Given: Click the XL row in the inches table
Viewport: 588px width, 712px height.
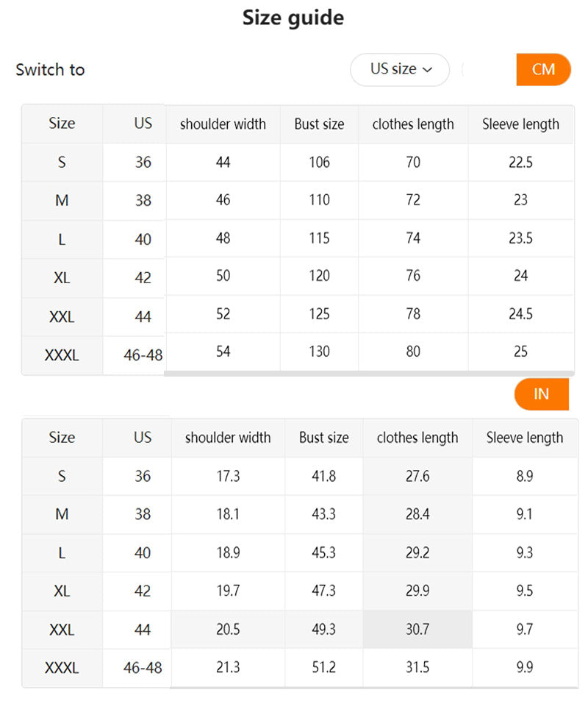Looking at the screenshot, I should [x=62, y=591].
